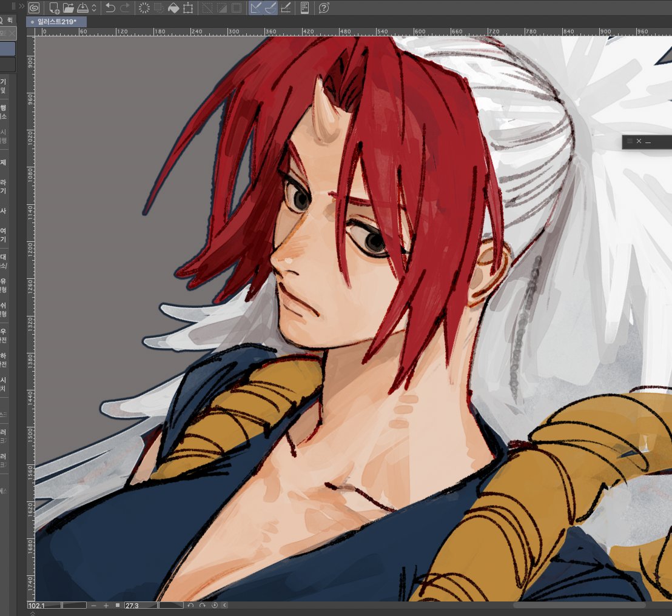672x616 pixels.
Task: Minimize the floating palette
Action: (x=648, y=141)
